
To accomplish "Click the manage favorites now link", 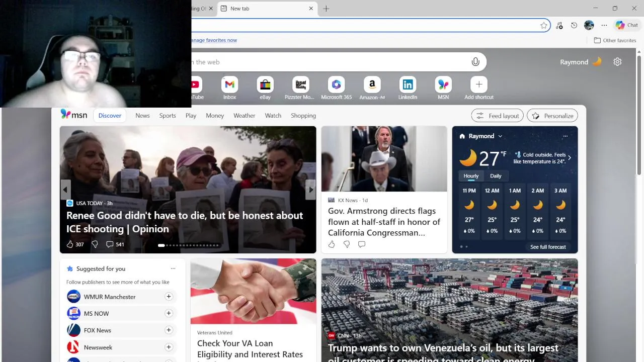I will pos(214,40).
